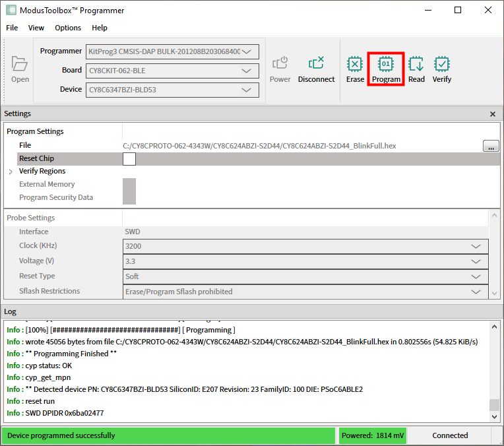This screenshot has height=446, width=504.
Task: Click the file browse ellipsis button
Action: pos(491,146)
